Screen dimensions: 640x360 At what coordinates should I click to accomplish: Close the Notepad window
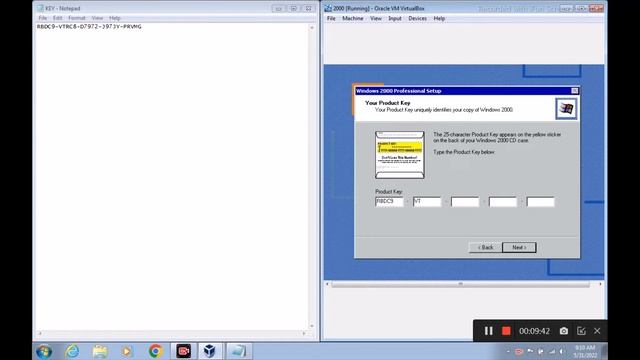(x=309, y=8)
